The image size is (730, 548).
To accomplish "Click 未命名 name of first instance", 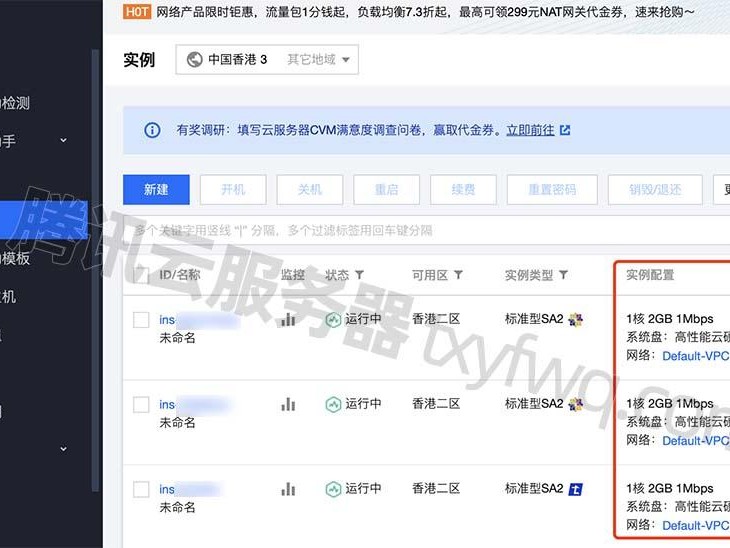I will [177, 338].
